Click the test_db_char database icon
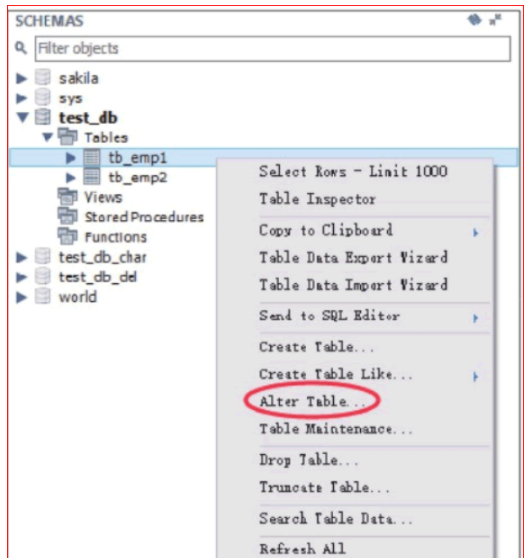Image resolution: width=530 pixels, height=558 pixels. 43,257
